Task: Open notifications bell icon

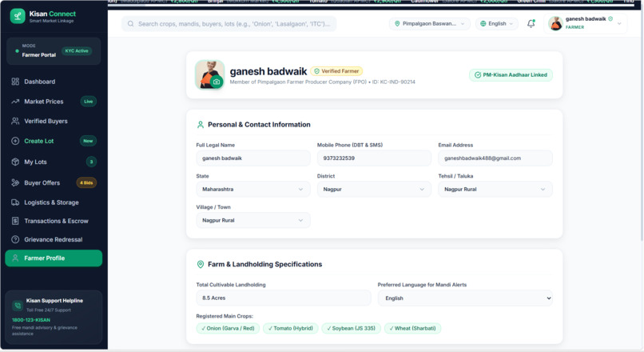Action: coord(531,23)
